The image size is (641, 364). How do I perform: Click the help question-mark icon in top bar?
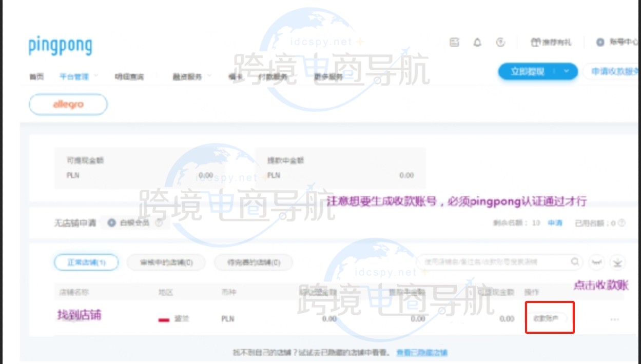[501, 43]
